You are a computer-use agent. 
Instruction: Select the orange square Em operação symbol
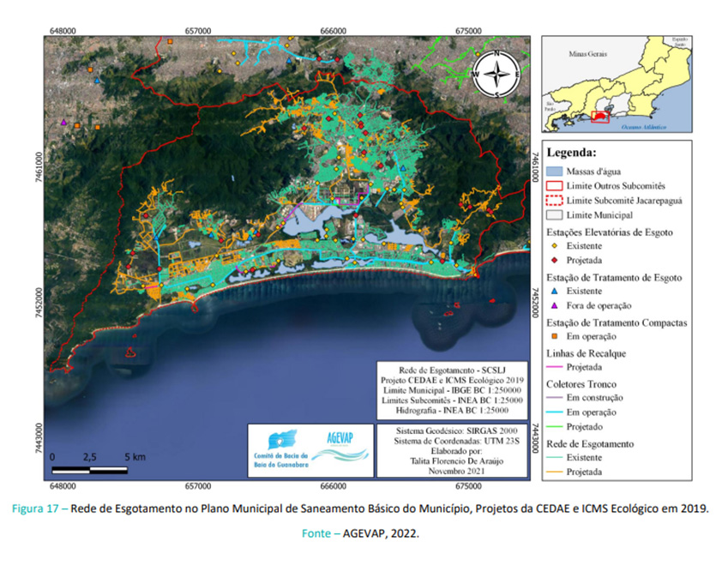point(555,337)
